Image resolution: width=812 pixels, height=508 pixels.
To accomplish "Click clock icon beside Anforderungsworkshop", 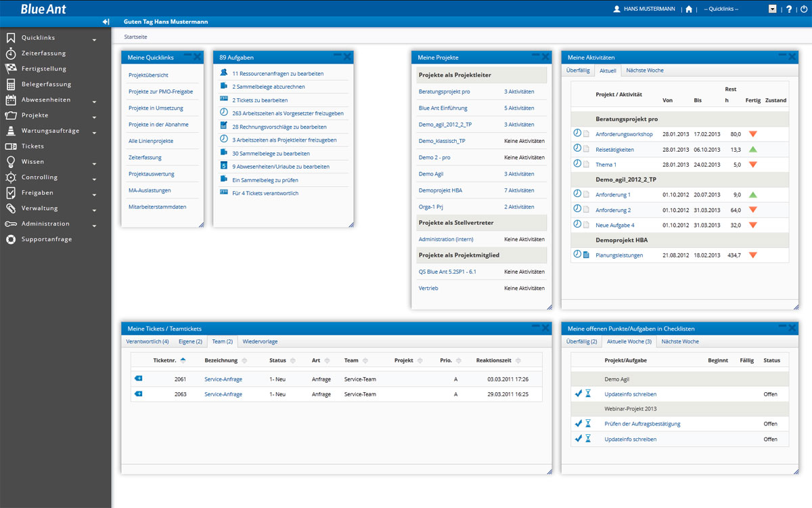I will [577, 134].
